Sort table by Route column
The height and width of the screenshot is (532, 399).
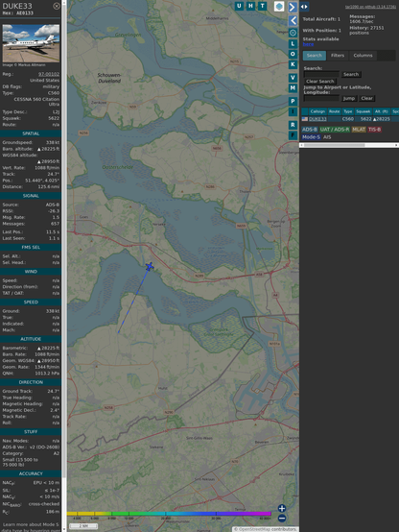(334, 111)
